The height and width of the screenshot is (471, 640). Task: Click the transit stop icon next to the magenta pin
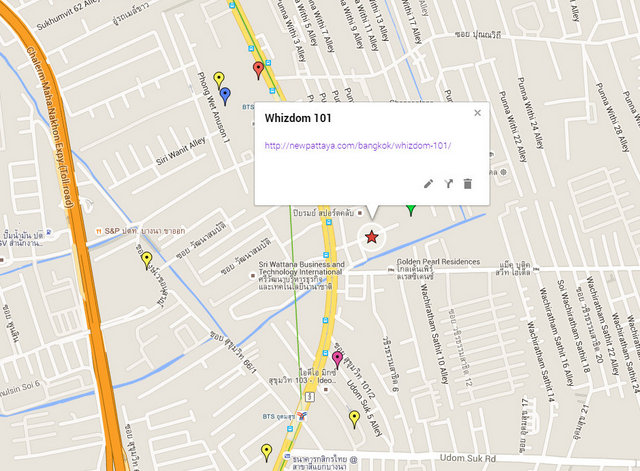[x=325, y=353]
